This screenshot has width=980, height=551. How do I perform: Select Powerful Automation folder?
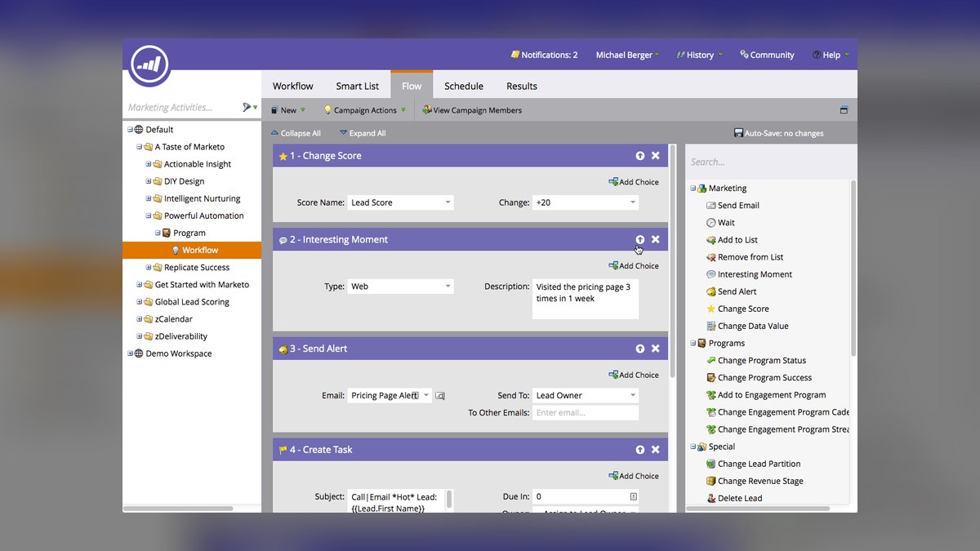(203, 216)
